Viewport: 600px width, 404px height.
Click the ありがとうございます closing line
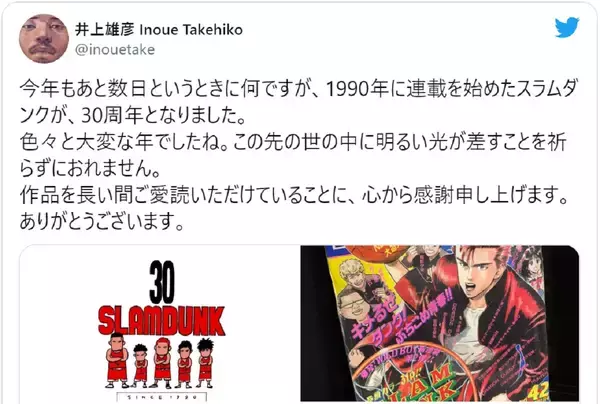102,222
